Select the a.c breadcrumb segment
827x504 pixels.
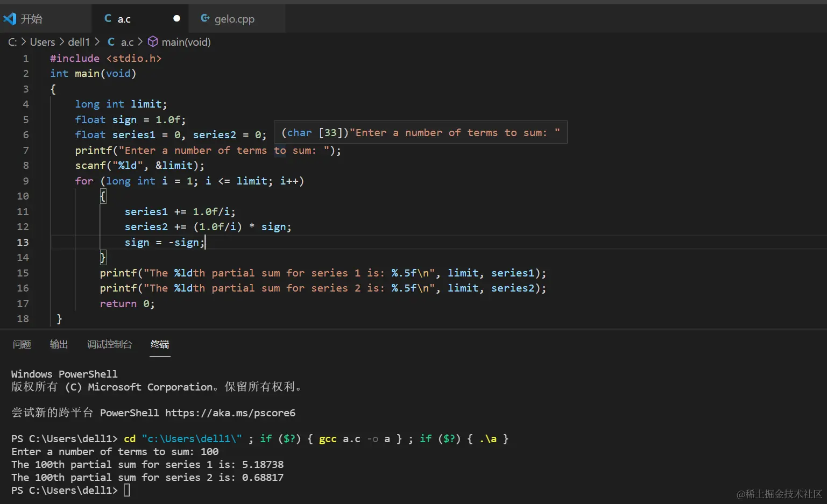tap(127, 42)
